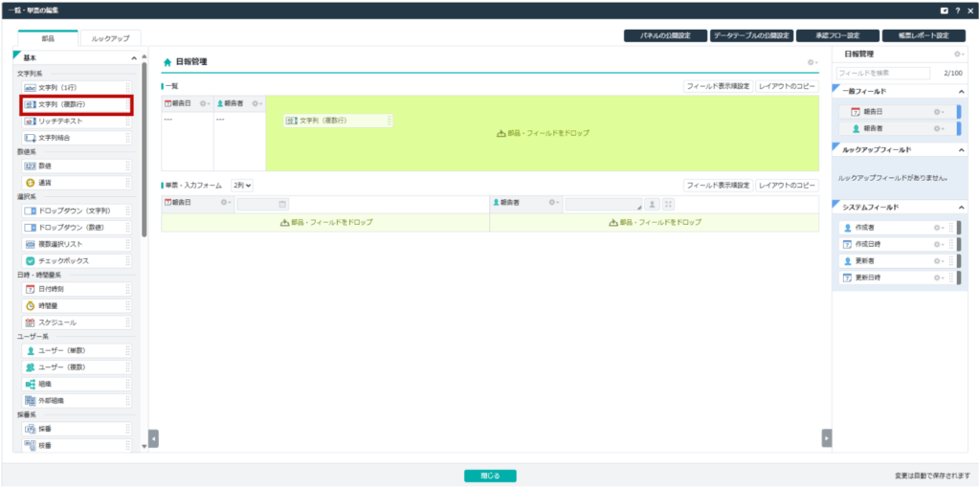Click the ユーザー（複数） users icon
This screenshot has width=980, height=488.
pyautogui.click(x=30, y=367)
